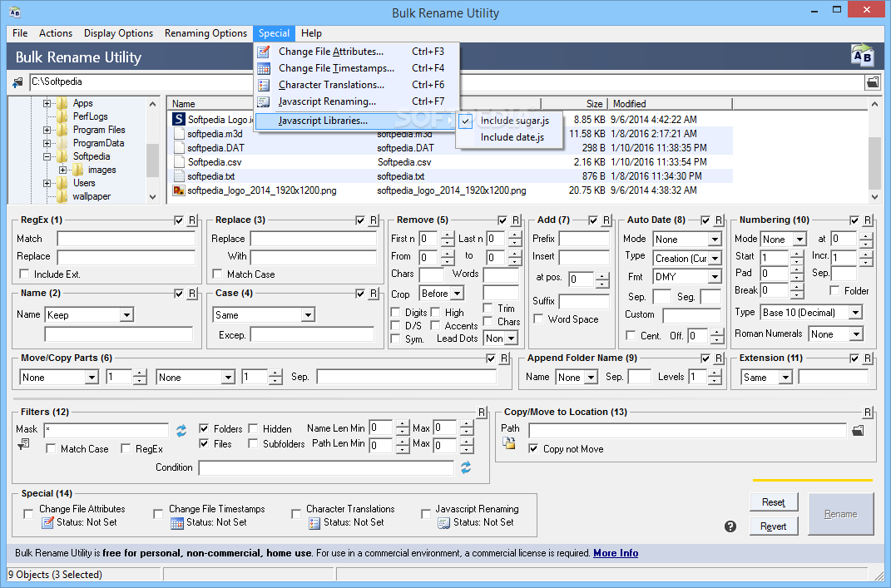The height and width of the screenshot is (588, 891).
Task: Click the R reset icon for Numbering (10)
Action: pos(868,220)
